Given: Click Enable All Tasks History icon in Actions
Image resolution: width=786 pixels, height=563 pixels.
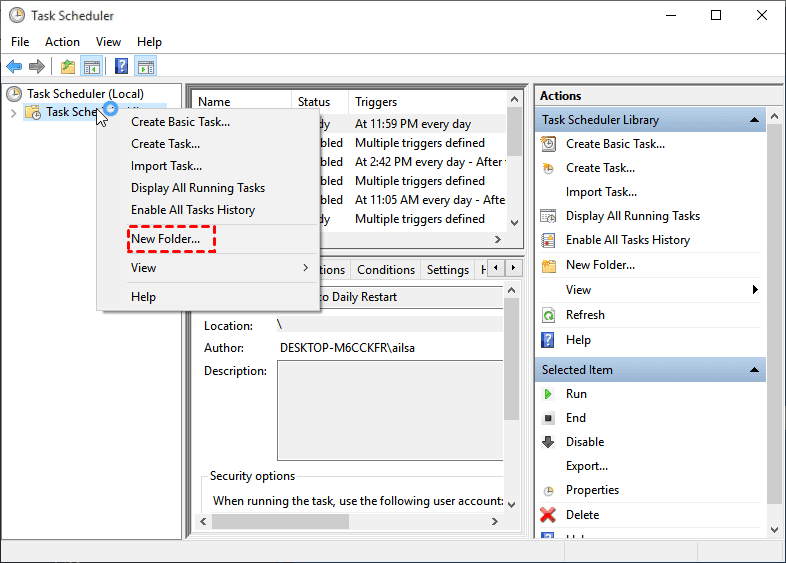Looking at the screenshot, I should [548, 240].
